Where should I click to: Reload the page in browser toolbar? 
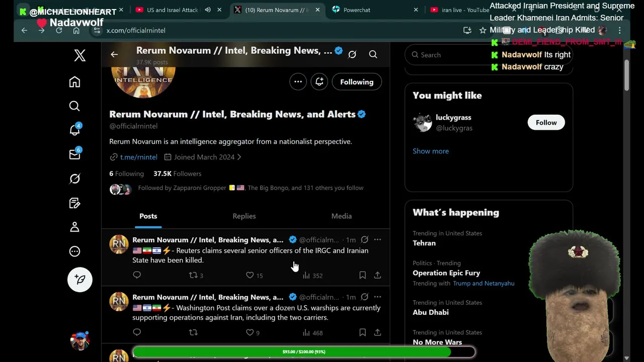click(x=59, y=31)
